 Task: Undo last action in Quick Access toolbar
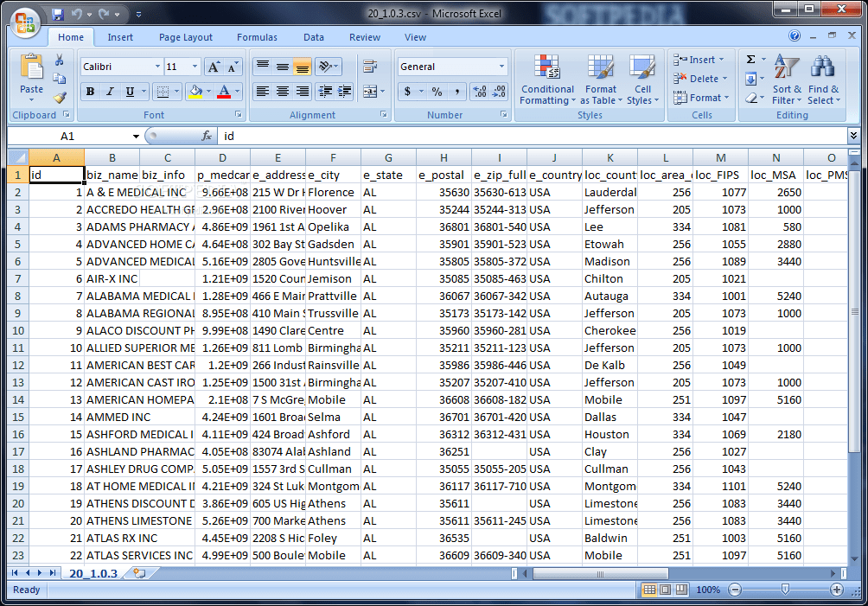(x=76, y=15)
